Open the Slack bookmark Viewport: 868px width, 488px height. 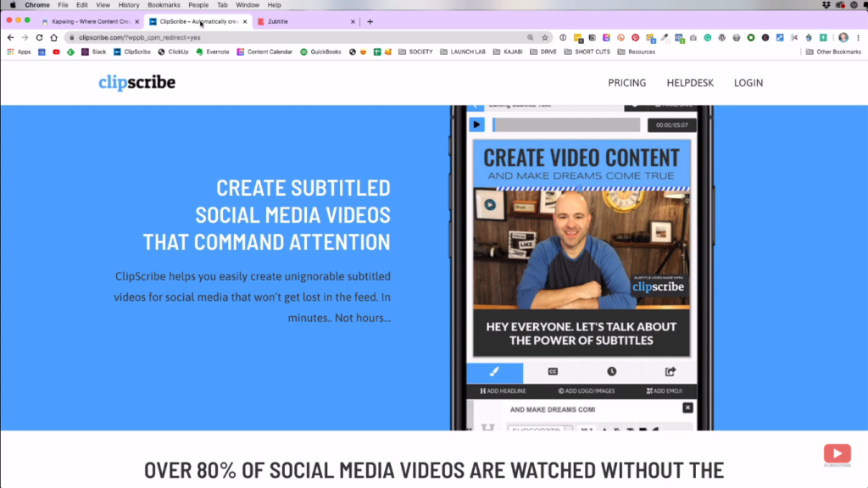pos(93,52)
